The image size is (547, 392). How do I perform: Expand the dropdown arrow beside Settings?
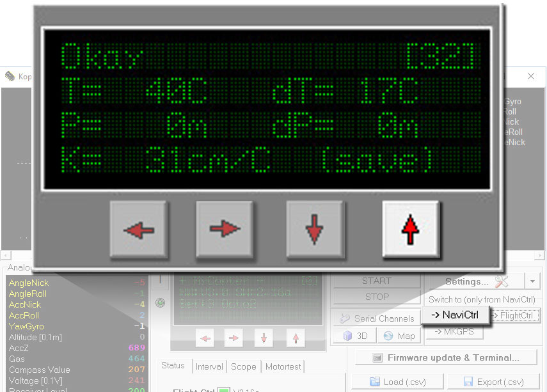[x=532, y=281]
